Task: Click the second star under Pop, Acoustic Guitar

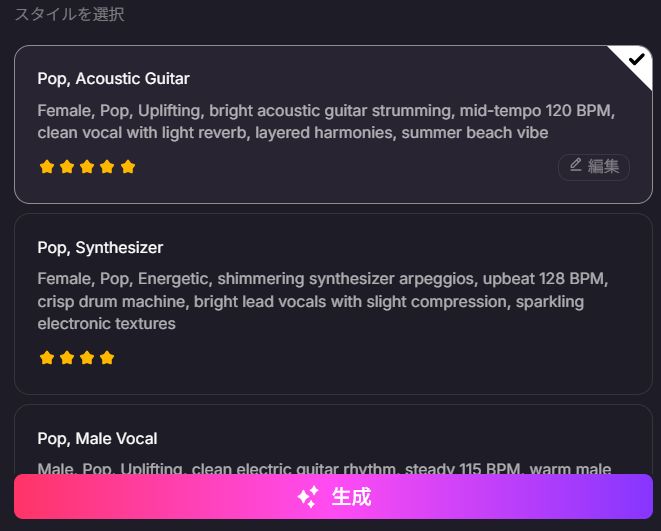Action: [x=67, y=167]
